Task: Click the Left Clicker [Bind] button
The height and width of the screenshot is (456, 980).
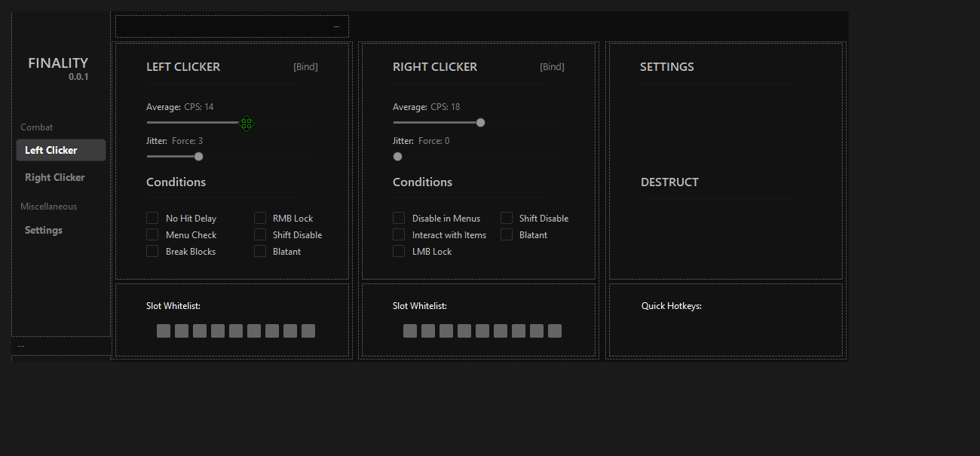Action: (x=305, y=66)
